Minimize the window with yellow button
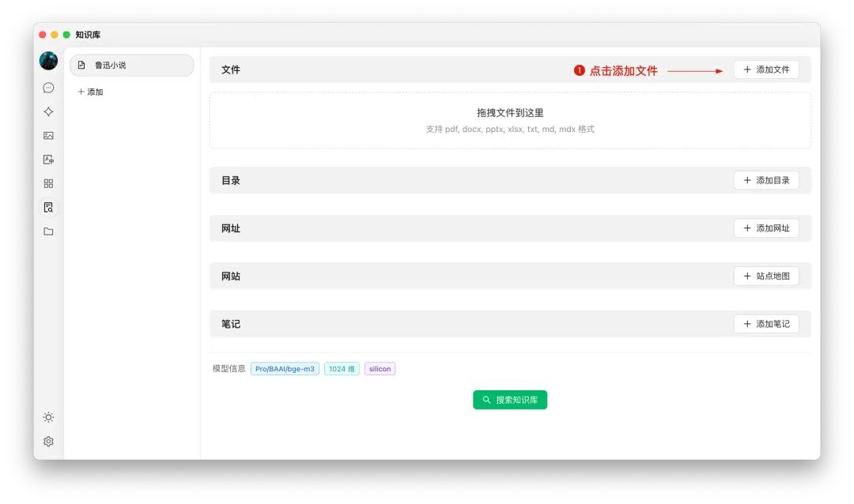 pyautogui.click(x=55, y=35)
